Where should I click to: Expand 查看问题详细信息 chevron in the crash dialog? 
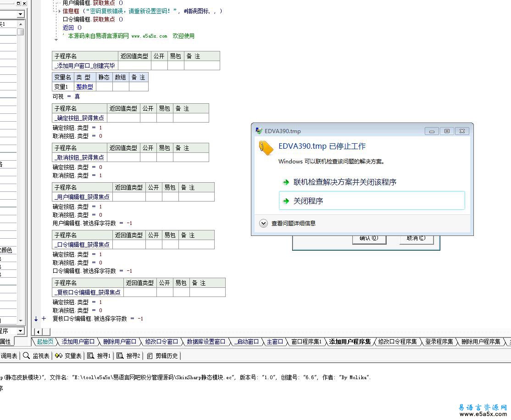(x=263, y=224)
